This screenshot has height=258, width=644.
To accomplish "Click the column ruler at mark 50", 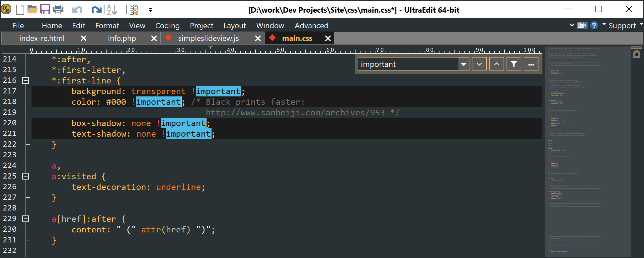I will [281, 50].
